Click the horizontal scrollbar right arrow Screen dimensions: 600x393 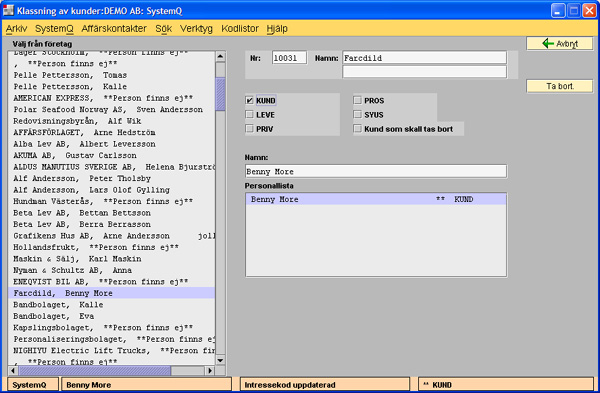pyautogui.click(x=210, y=370)
